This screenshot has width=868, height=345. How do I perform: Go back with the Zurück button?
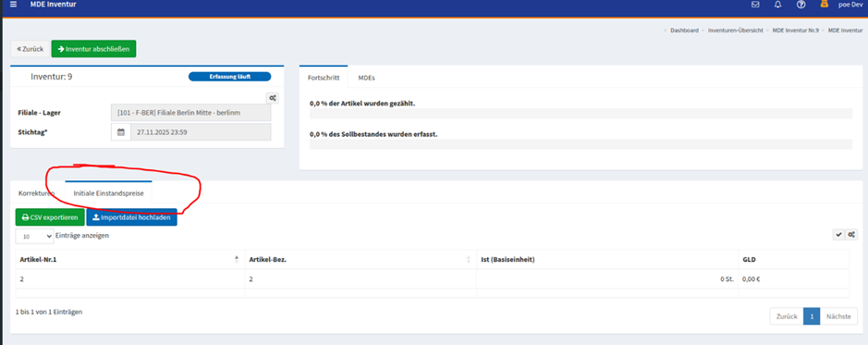pos(30,49)
